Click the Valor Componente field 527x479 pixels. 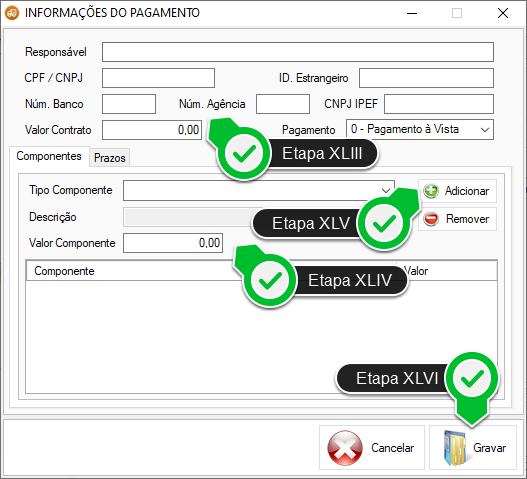pos(173,243)
